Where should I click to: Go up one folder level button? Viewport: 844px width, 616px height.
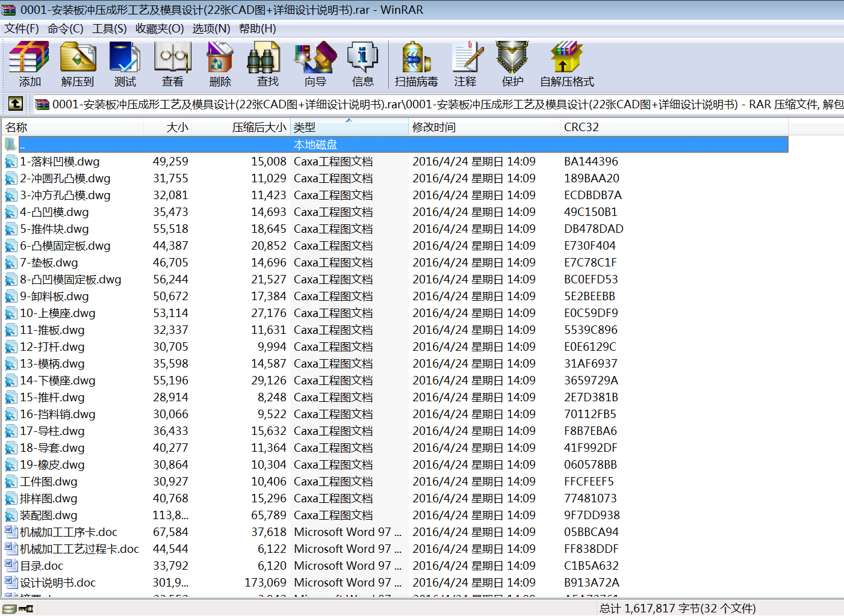pyautogui.click(x=16, y=104)
